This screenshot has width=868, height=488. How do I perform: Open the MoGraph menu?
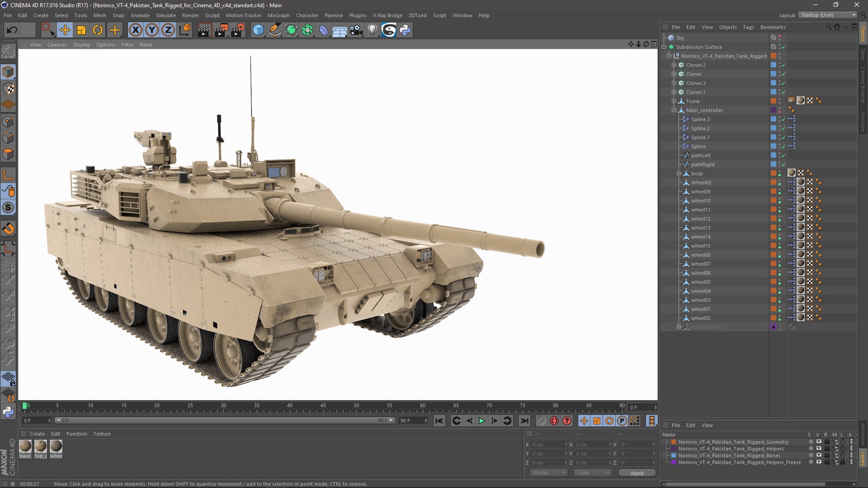coord(278,15)
